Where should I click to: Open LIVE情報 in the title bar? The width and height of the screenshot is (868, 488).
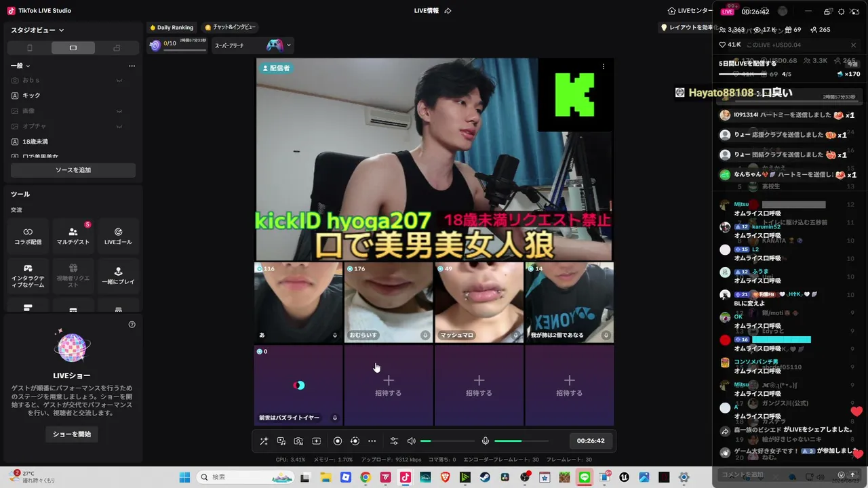point(426,11)
